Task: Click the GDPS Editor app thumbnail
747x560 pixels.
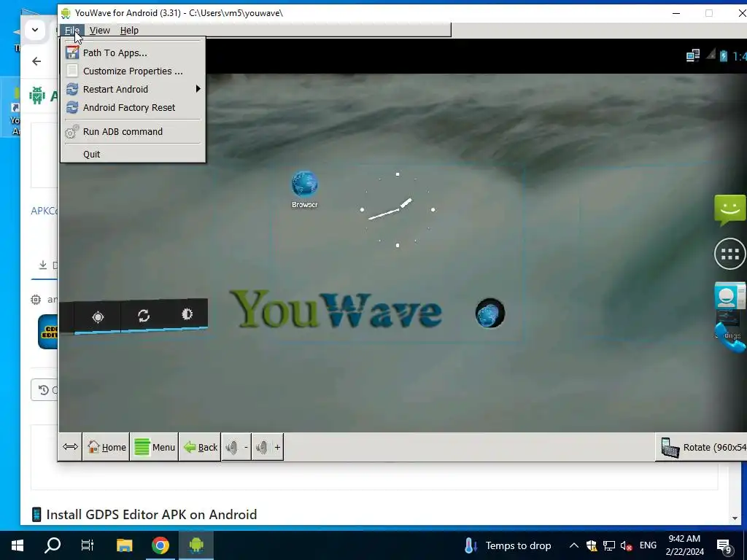Action: [47, 332]
